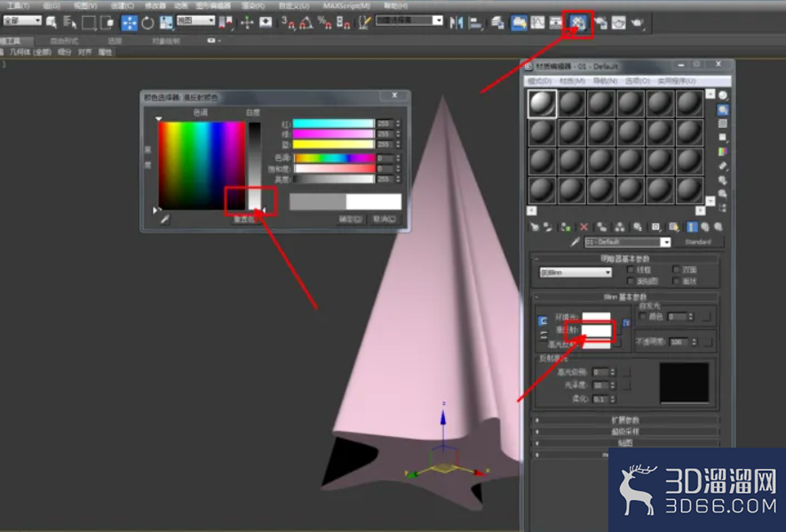Open the Blinn shader type dropdown

[576, 273]
